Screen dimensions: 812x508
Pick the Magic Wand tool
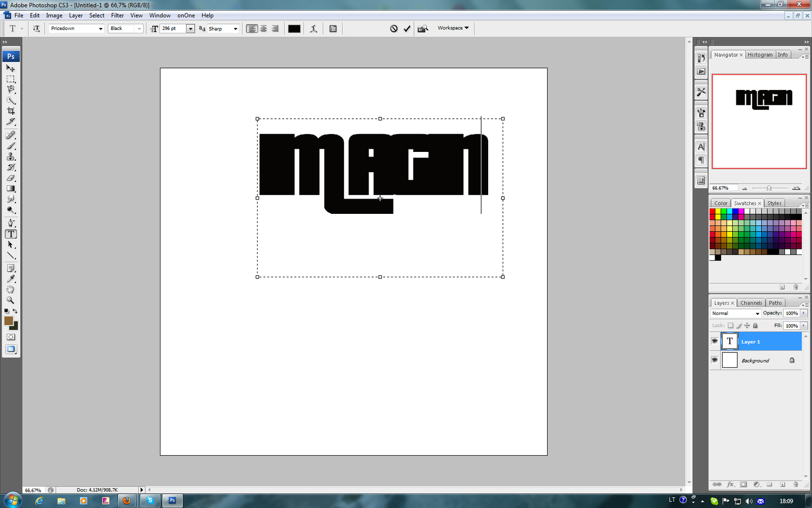(x=11, y=100)
